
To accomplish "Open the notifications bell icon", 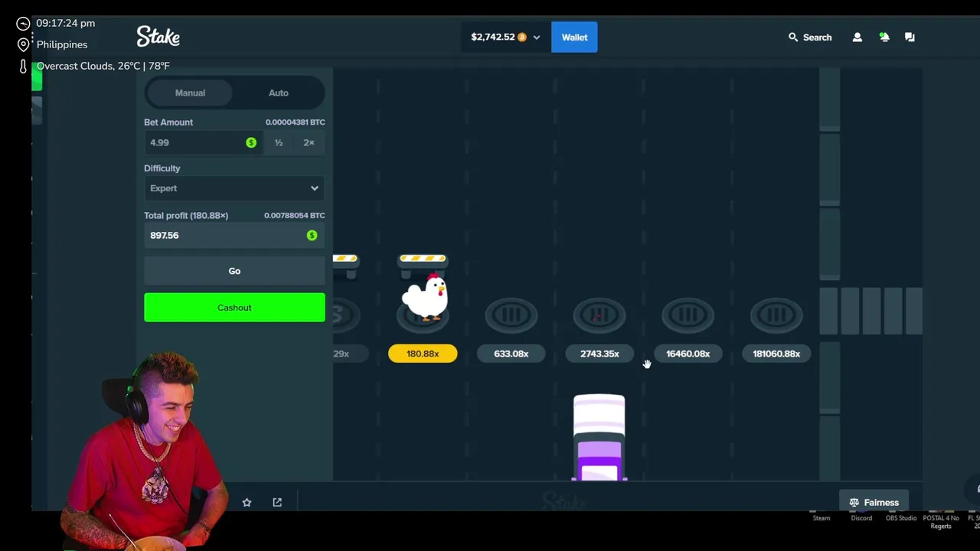I will 884,37.
